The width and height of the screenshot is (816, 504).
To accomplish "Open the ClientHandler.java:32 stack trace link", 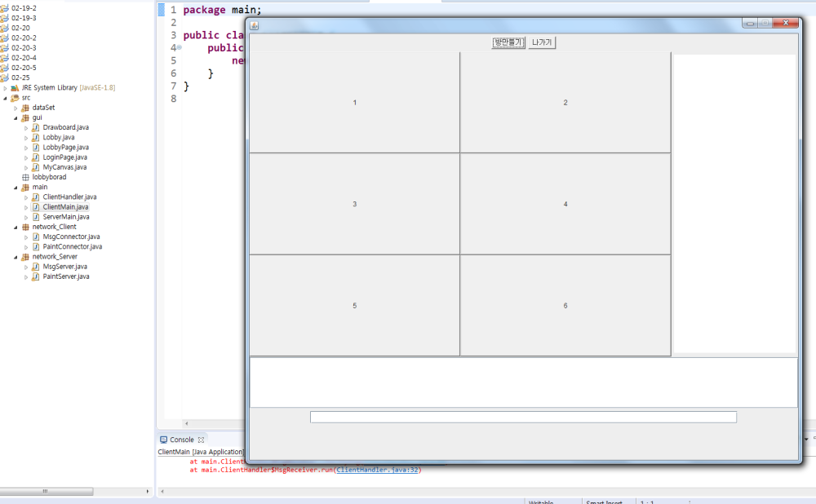I will pyautogui.click(x=378, y=470).
